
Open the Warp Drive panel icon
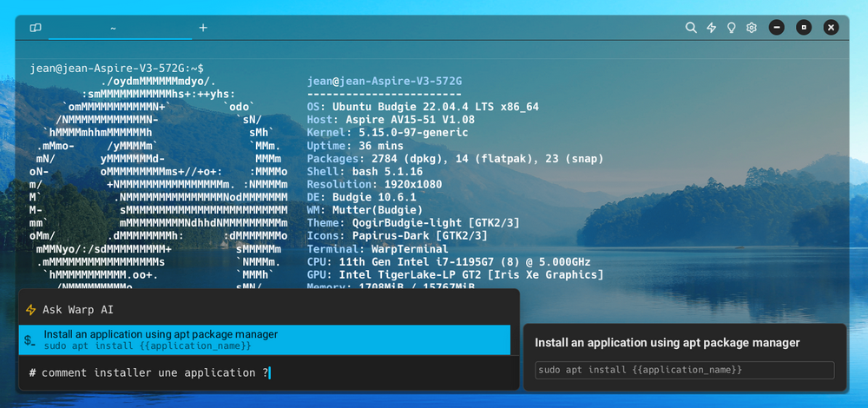pos(36,28)
